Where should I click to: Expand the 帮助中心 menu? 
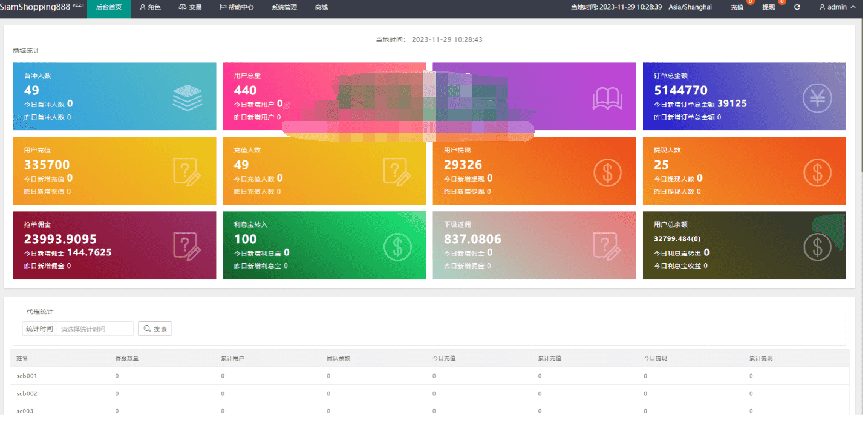point(237,7)
